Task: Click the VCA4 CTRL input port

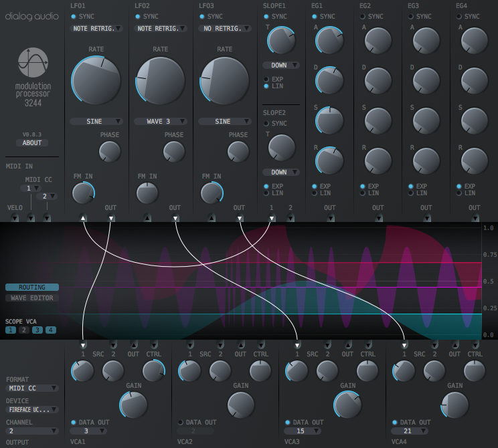Action: tap(475, 344)
